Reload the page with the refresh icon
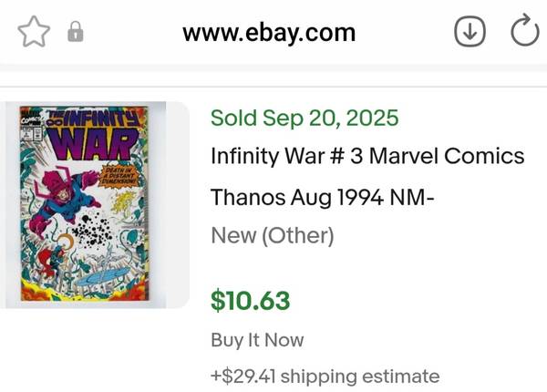 click(x=524, y=33)
